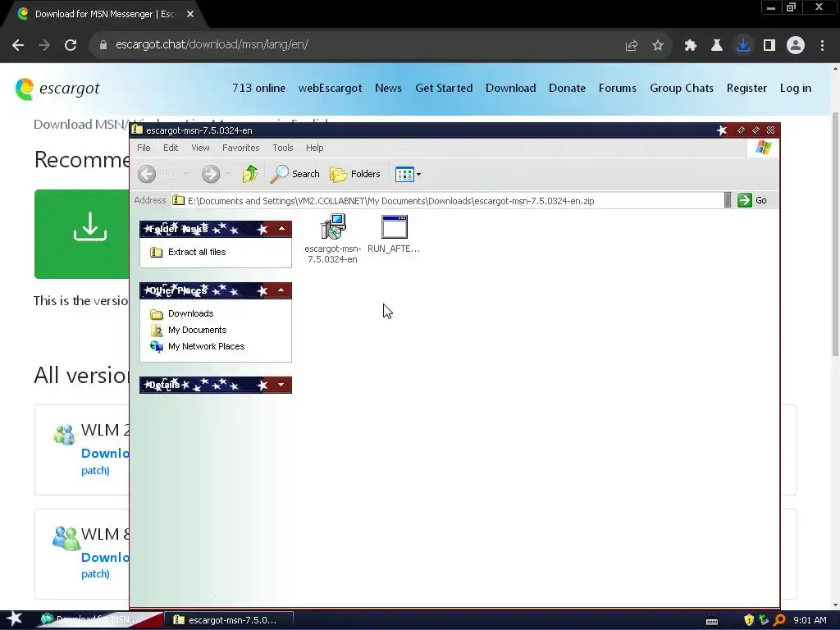This screenshot has height=630, width=840.
Task: Click the security shield tray icon
Action: coord(749,620)
